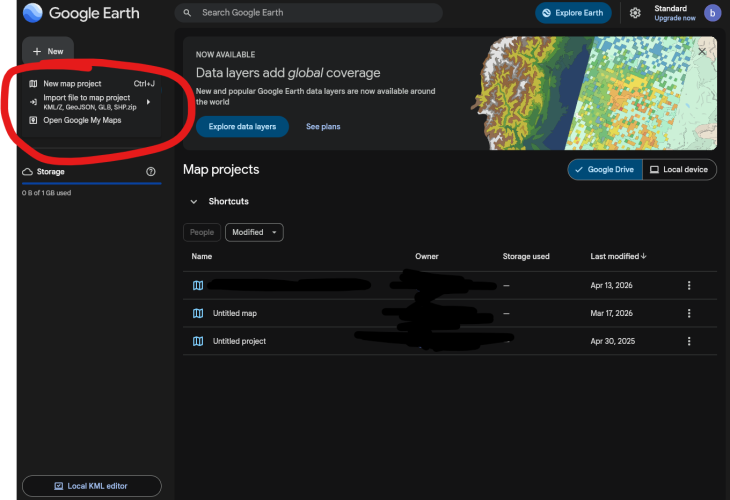Choose Import file to map project
The height and width of the screenshot is (500, 730).
point(92,102)
